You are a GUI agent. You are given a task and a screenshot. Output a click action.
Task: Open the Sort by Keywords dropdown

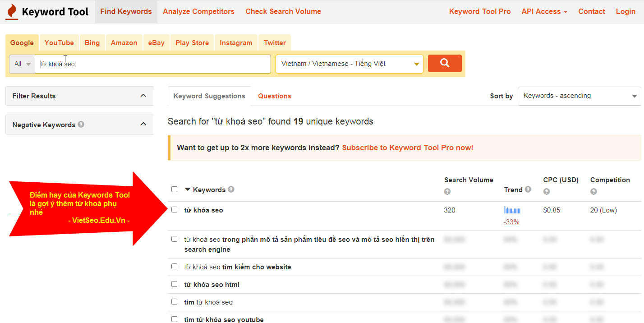click(x=579, y=96)
